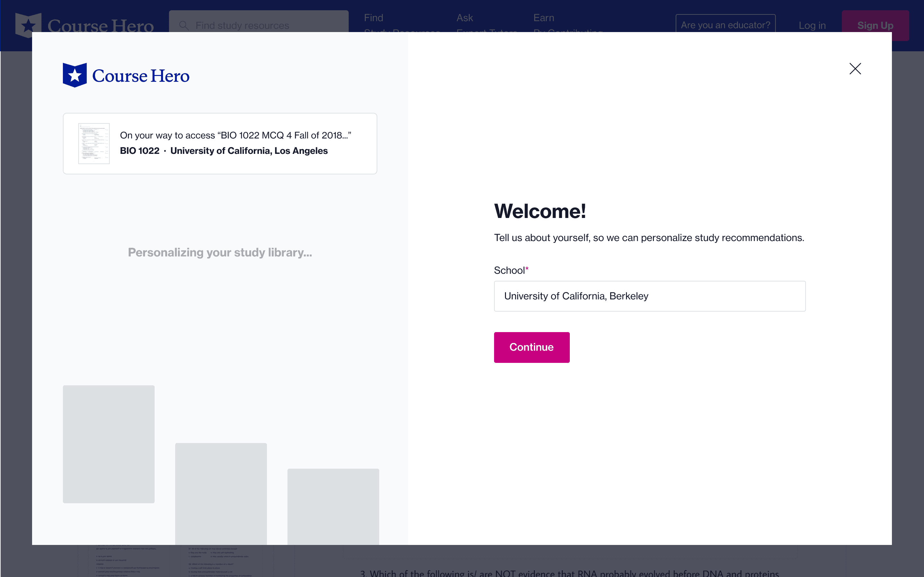
Task: Click the document access info card
Action: [220, 144]
